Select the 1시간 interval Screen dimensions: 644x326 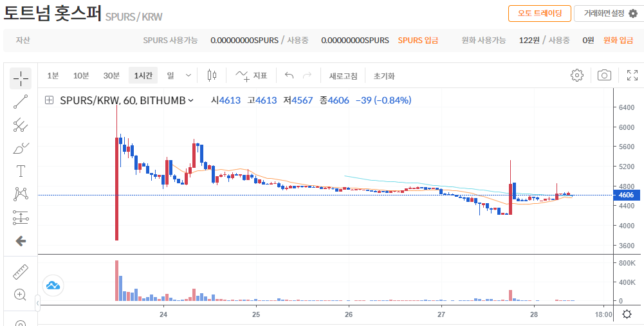pyautogui.click(x=143, y=75)
